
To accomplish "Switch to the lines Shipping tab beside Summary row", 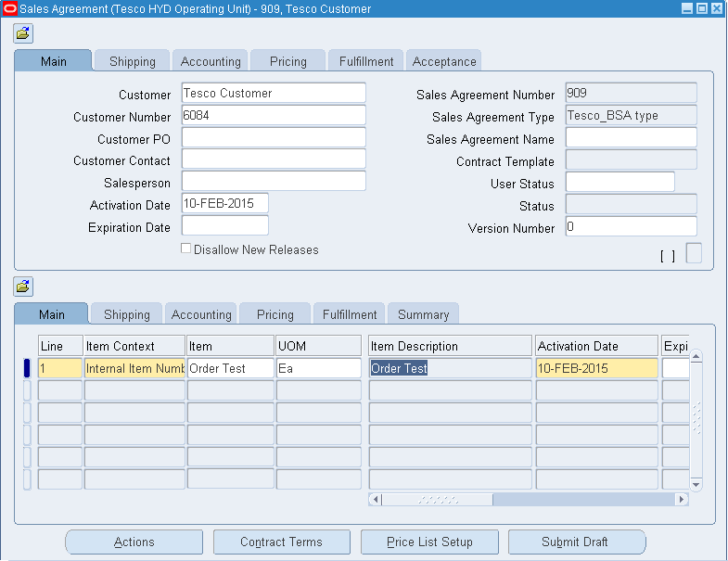I will click(127, 314).
